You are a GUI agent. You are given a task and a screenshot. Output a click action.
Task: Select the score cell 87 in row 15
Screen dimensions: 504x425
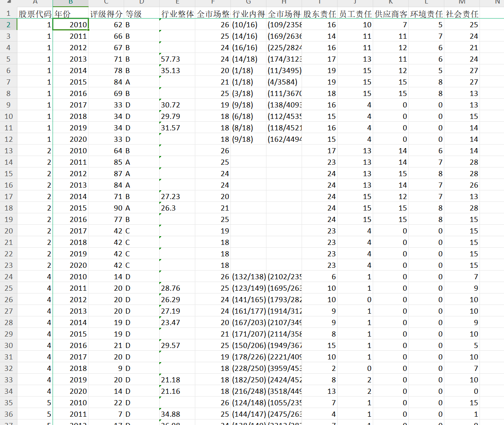(x=106, y=173)
